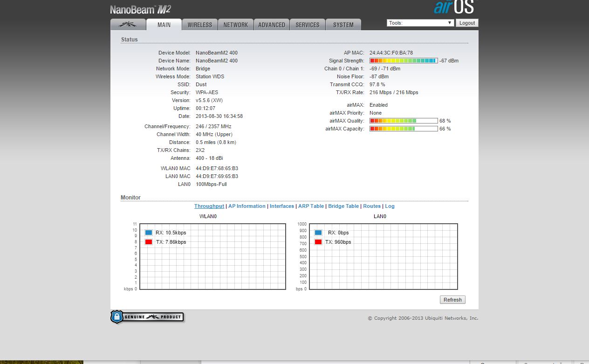The image size is (589, 364).
Task: Click the airMAX Quality bar
Action: 404,121
